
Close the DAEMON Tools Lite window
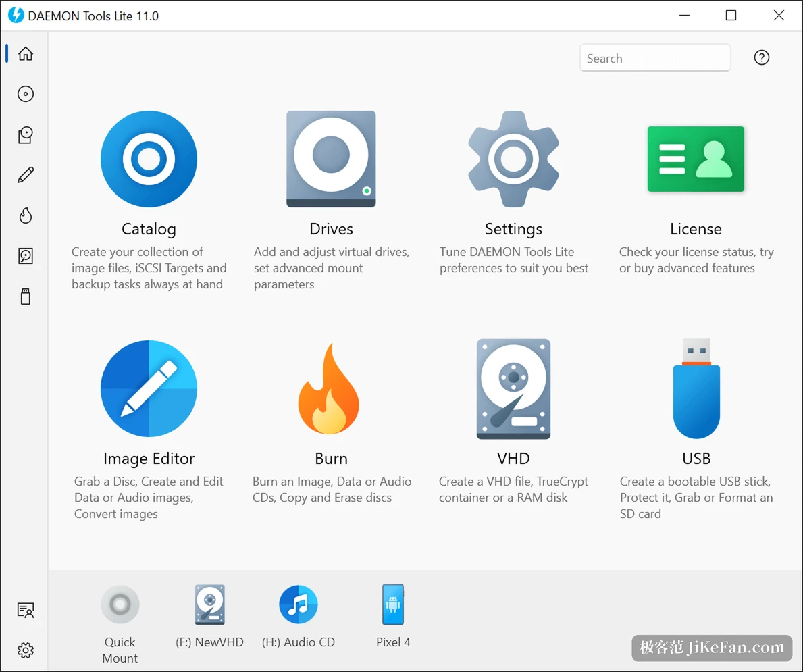tap(779, 16)
